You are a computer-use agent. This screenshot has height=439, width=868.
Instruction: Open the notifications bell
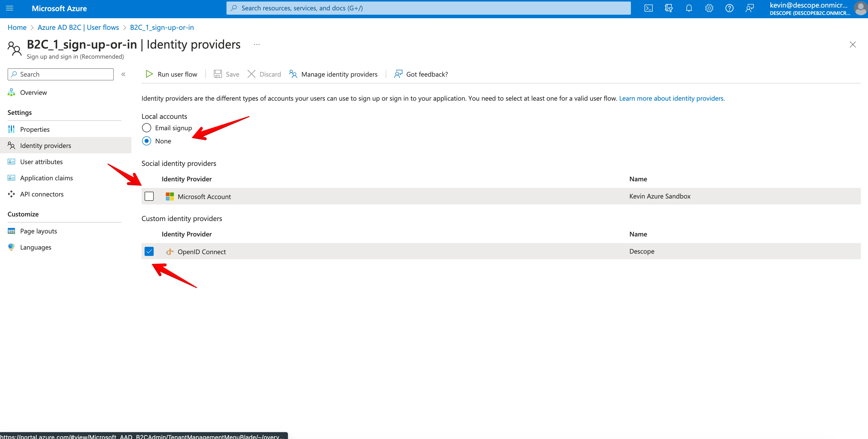pyautogui.click(x=689, y=8)
